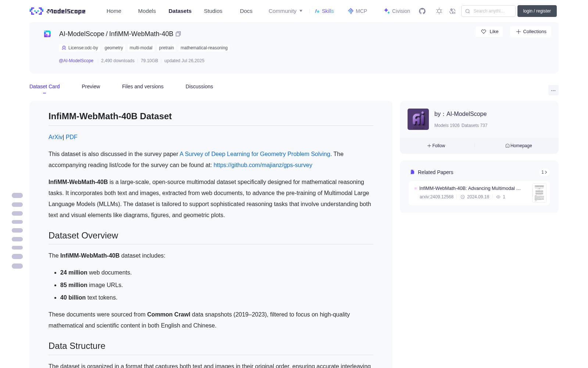The height and width of the screenshot is (368, 588).
Task: Click the multi-modal tag
Action: [141, 48]
